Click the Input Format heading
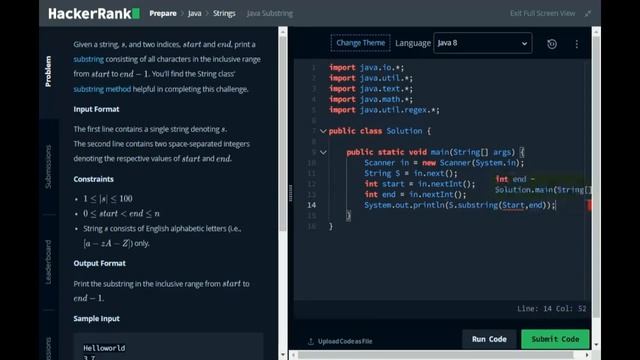The width and height of the screenshot is (640, 360). pyautogui.click(x=96, y=109)
